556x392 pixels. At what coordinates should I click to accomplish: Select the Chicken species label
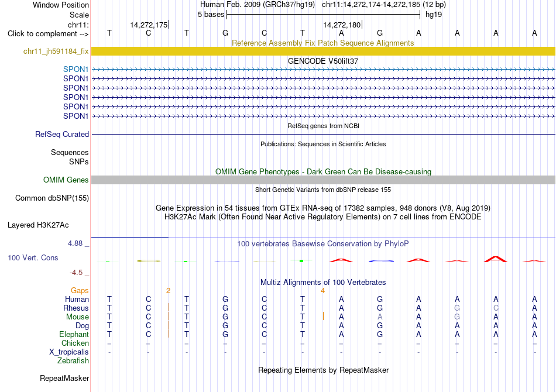pyautogui.click(x=75, y=343)
